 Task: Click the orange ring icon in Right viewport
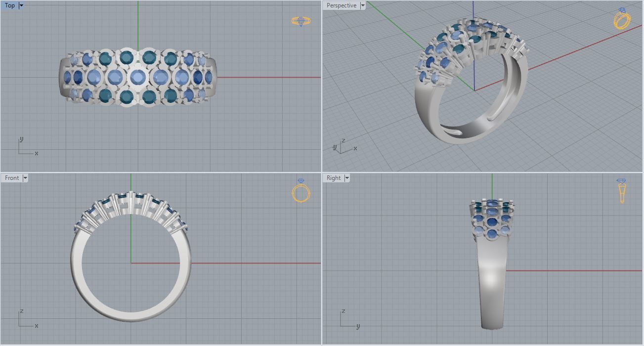click(x=622, y=191)
